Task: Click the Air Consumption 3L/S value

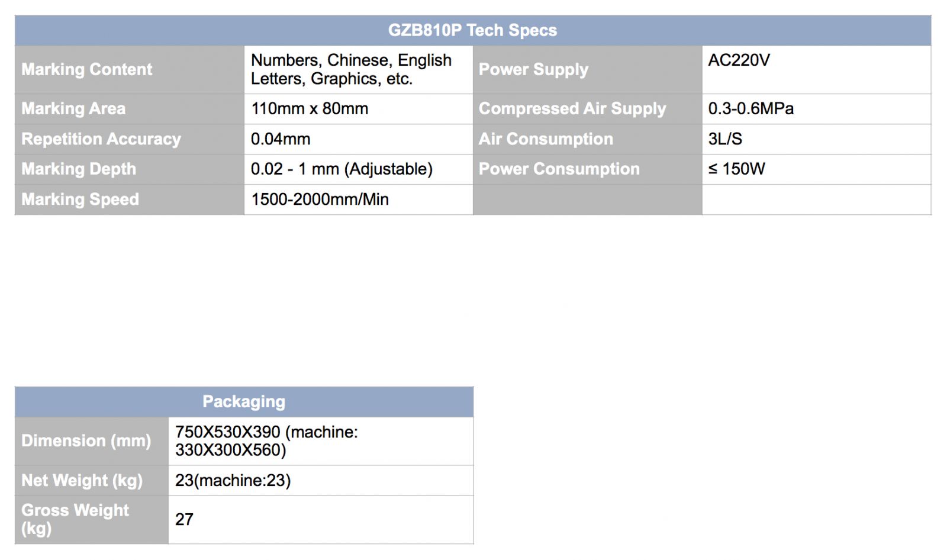Action: (725, 139)
